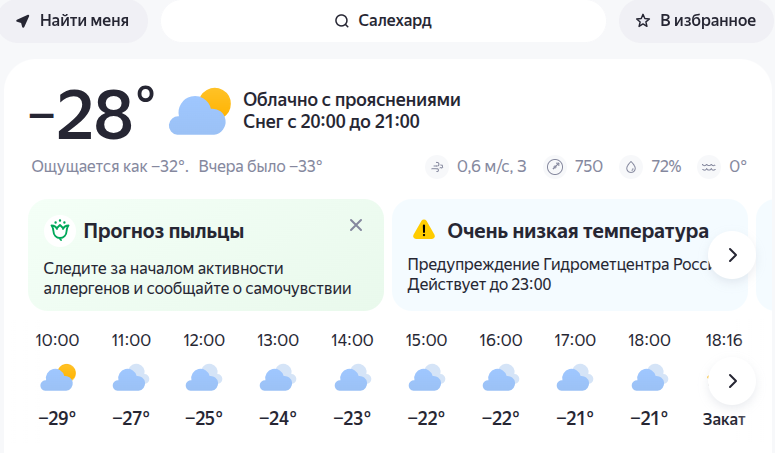The image size is (775, 453).
Task: Close the Прогноз пыльцы card
Action: 356,225
